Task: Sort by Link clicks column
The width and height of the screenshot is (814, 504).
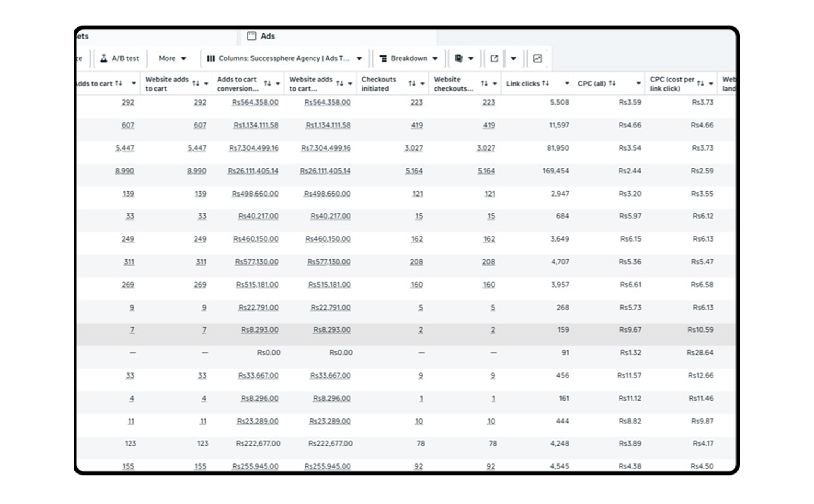Action: (545, 83)
